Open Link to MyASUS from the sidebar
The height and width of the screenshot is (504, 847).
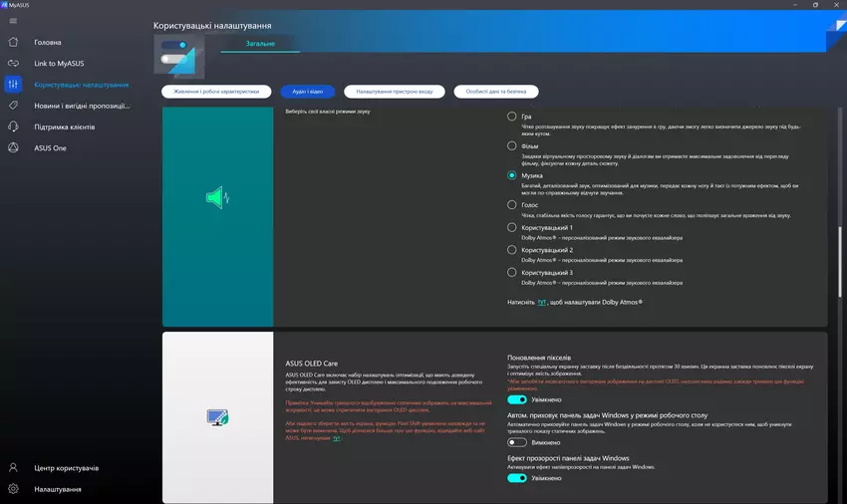(13, 64)
